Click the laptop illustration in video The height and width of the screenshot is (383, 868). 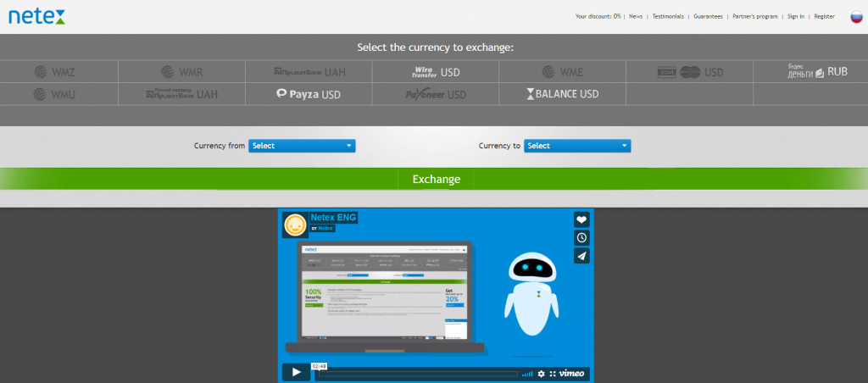point(385,297)
